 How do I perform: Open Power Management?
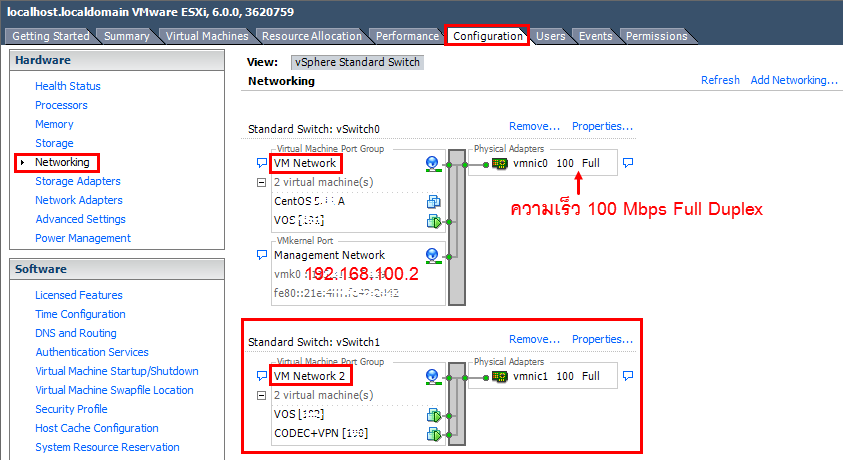pyautogui.click(x=83, y=238)
